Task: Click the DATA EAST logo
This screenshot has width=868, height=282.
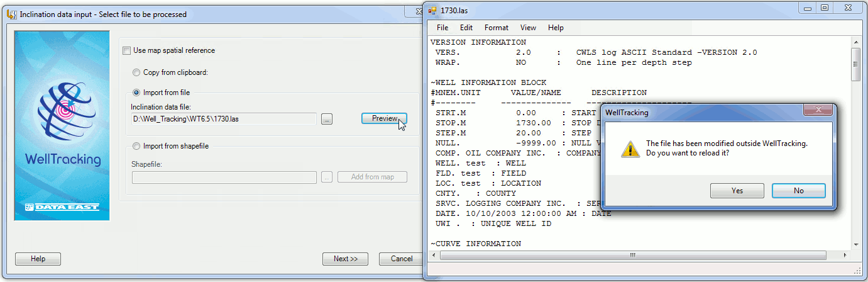Action: [62, 207]
